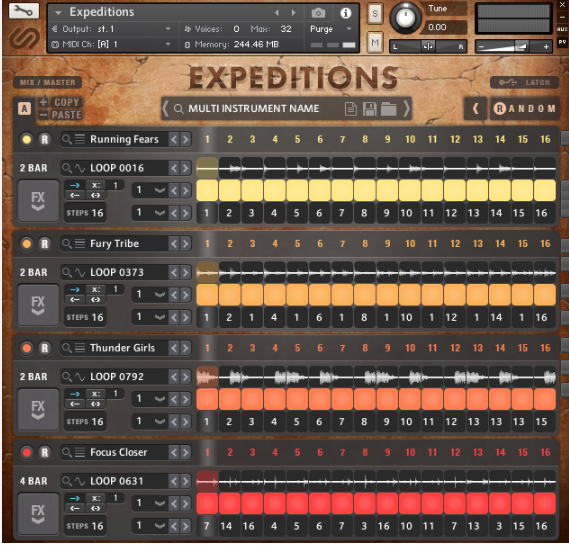Viewport: 569px width, 554px height.
Task: Click the save preset floppy icon
Action: click(x=370, y=108)
